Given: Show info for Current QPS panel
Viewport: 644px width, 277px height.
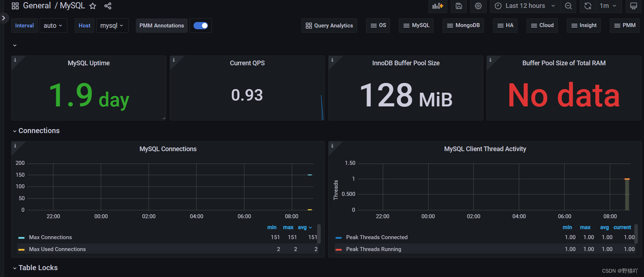Looking at the screenshot, I should [x=174, y=60].
